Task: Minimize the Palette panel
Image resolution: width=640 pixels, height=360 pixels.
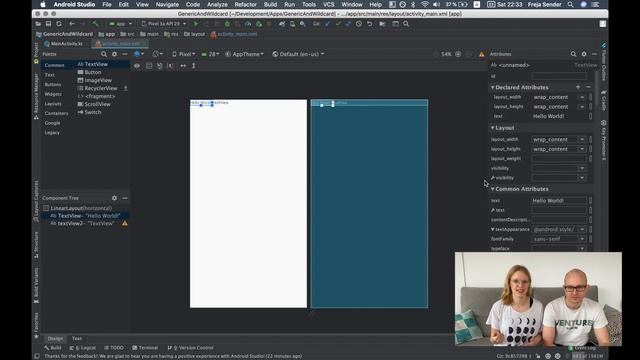Action: (x=125, y=54)
